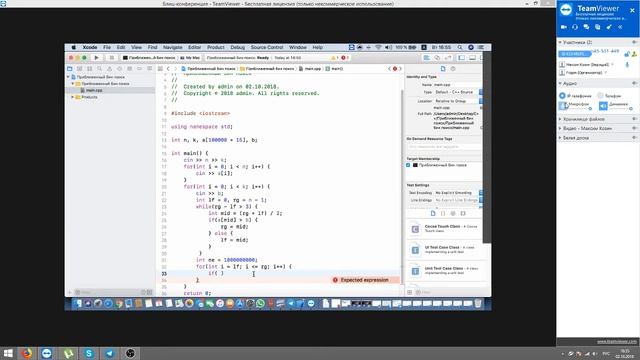Select the Media library icon
640x360 pixels.
pyautogui.click(x=463, y=213)
